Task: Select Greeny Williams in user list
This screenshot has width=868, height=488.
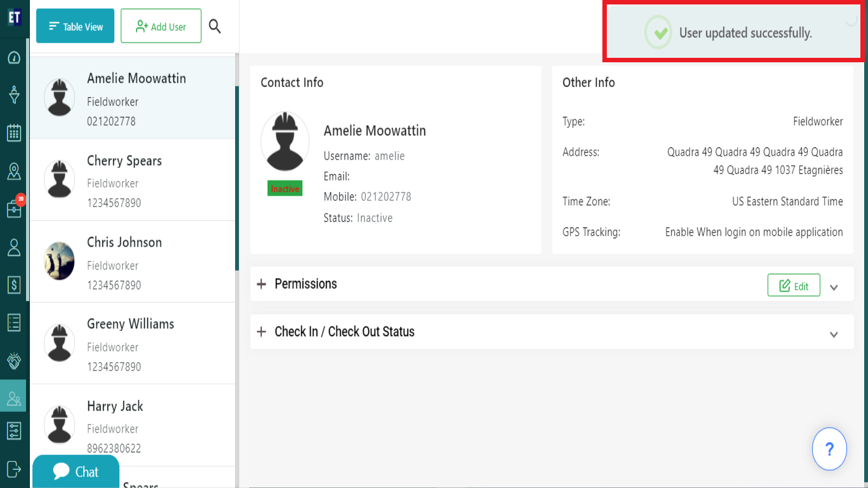Action: 132,343
